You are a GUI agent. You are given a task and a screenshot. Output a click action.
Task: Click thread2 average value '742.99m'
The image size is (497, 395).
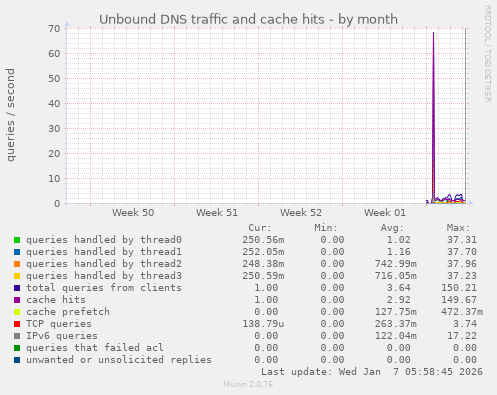[x=396, y=264]
